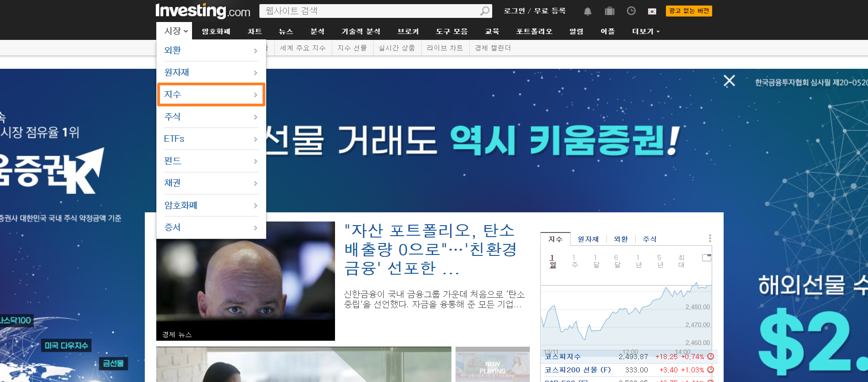Select the 최대 chart range
Screen dimensions: 868x382
point(681,261)
